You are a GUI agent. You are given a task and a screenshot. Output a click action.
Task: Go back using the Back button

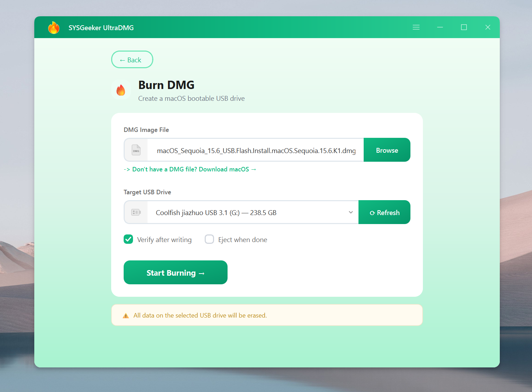132,60
